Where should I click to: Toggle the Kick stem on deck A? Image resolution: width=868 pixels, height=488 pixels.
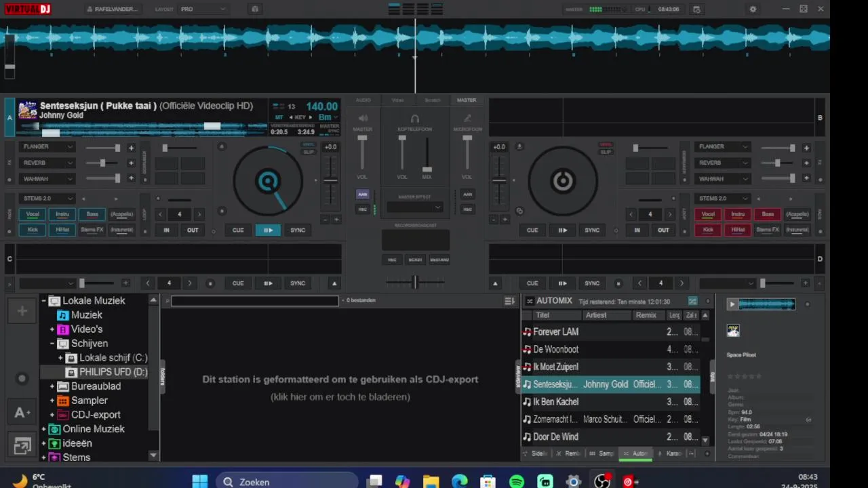(33, 230)
